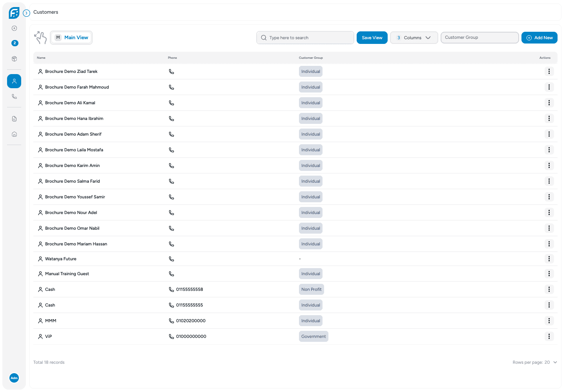Open the Customer Group filter field
The image size is (565, 392).
480,38
